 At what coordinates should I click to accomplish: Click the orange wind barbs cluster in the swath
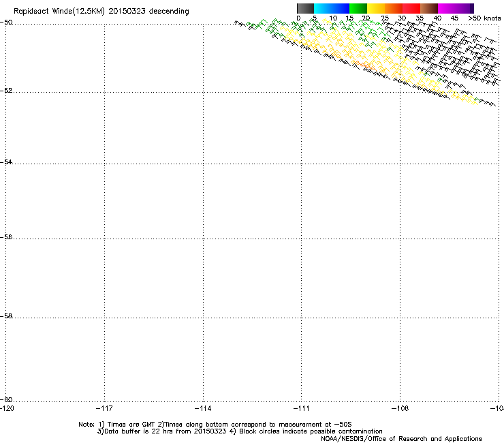(365, 65)
